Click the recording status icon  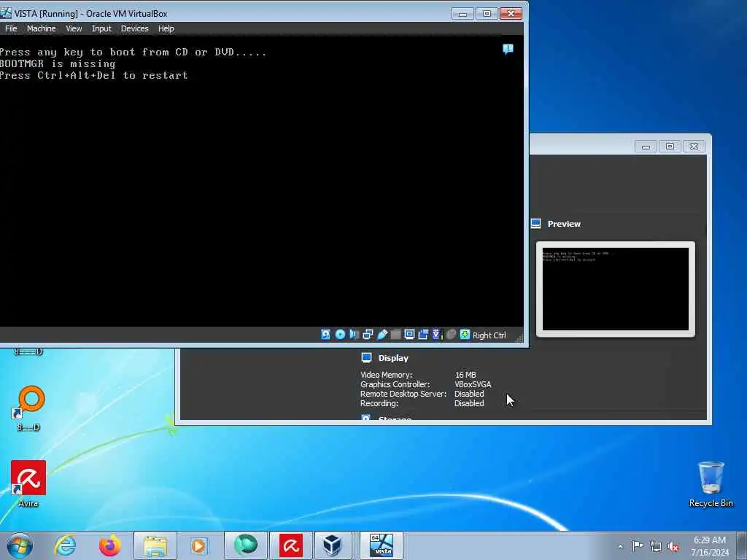(423, 335)
